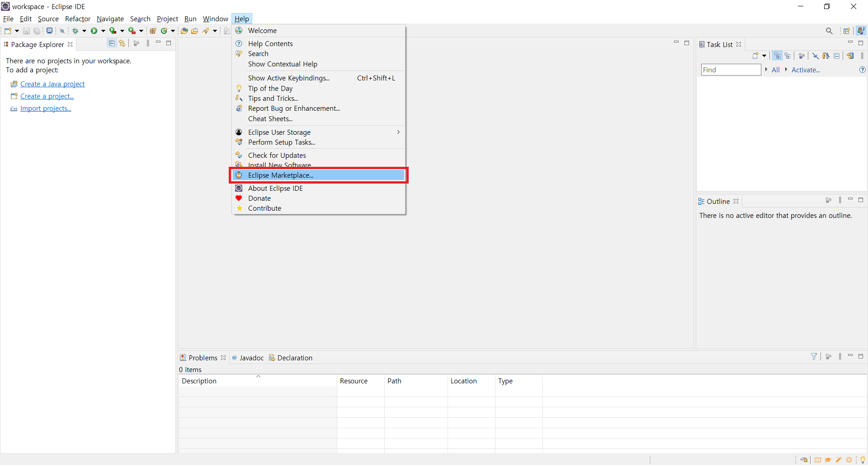Open Package Explorer view menu (three dots)
The height and width of the screenshot is (467, 868).
pyautogui.click(x=148, y=43)
